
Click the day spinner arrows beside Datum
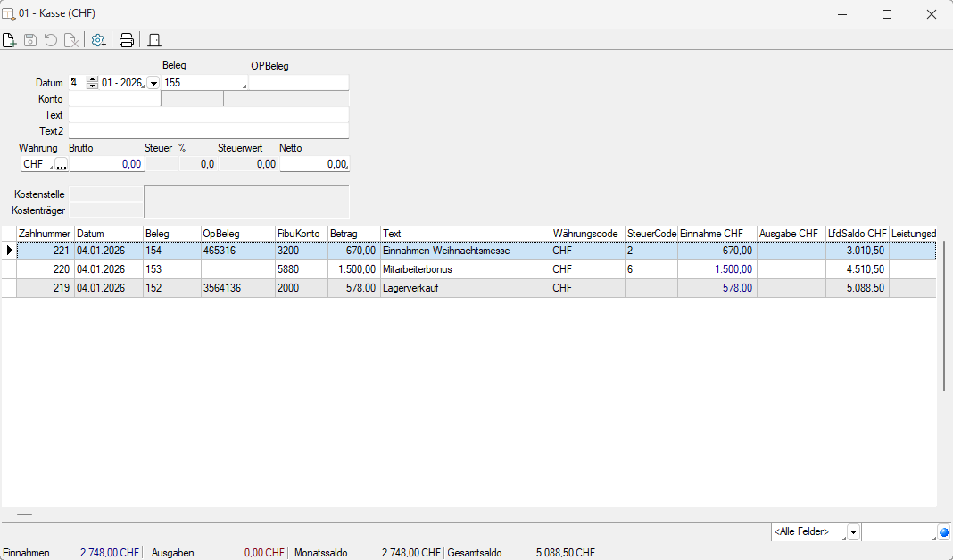click(x=92, y=83)
